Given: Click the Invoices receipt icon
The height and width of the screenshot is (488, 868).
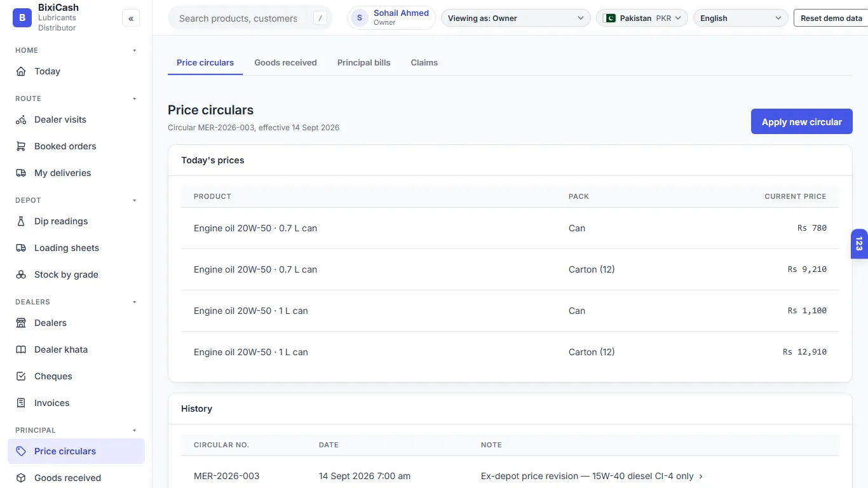Looking at the screenshot, I should [21, 403].
